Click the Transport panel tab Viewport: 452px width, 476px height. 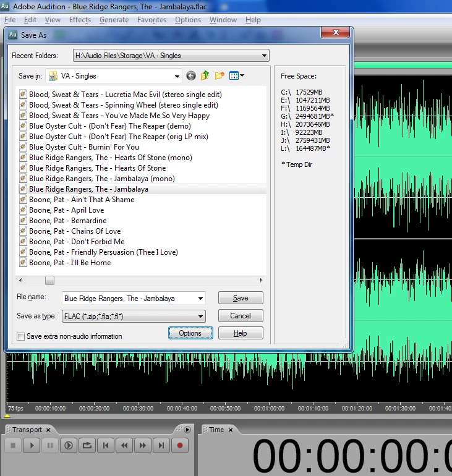pyautogui.click(x=27, y=430)
